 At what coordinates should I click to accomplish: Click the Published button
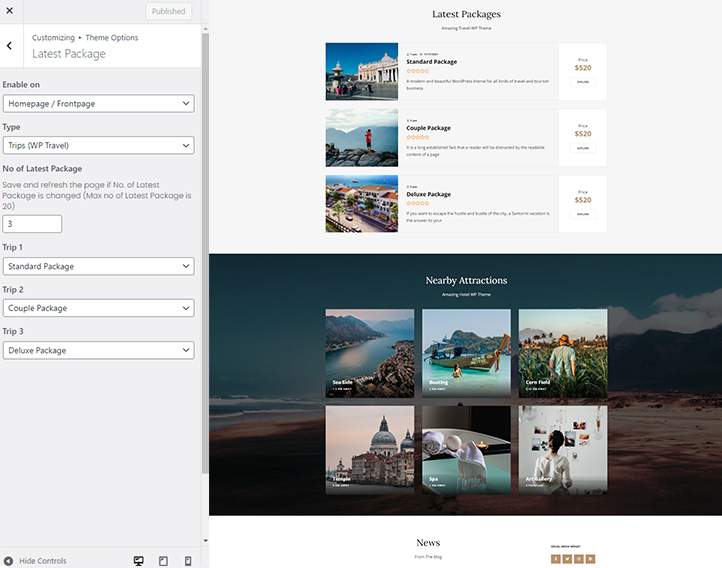point(168,12)
